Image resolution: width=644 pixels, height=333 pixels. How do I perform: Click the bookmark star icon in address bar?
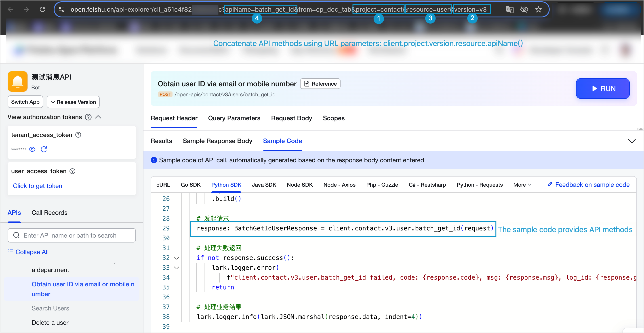pos(538,10)
